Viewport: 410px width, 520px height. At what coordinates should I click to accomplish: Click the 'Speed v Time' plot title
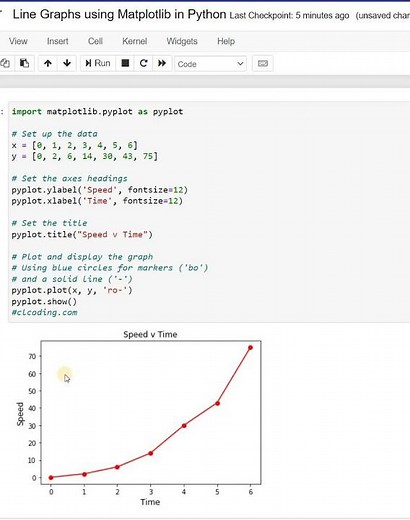[150, 334]
